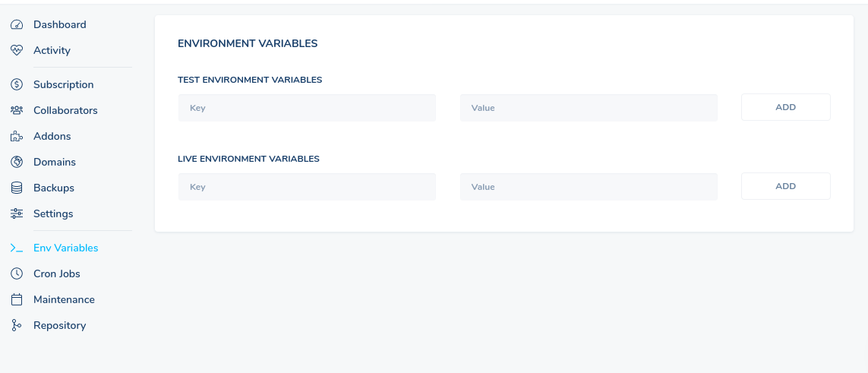Click the Settings sliders icon
The width and height of the screenshot is (868, 373).
(x=17, y=213)
